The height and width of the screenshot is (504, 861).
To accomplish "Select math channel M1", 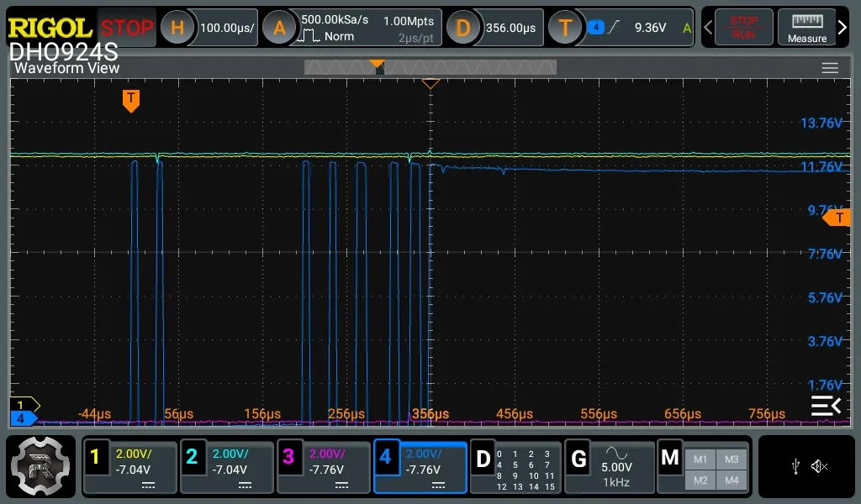I will pos(700,459).
